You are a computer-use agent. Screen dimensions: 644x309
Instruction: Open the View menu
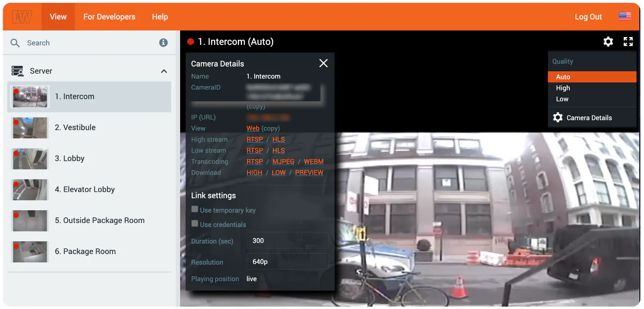point(58,17)
